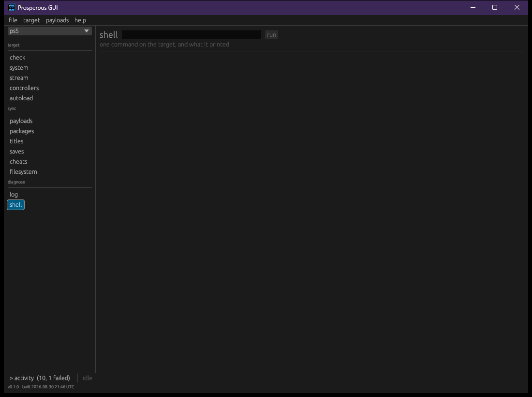Open the payloads menu
Screen dimensions: 532x397
58,20
